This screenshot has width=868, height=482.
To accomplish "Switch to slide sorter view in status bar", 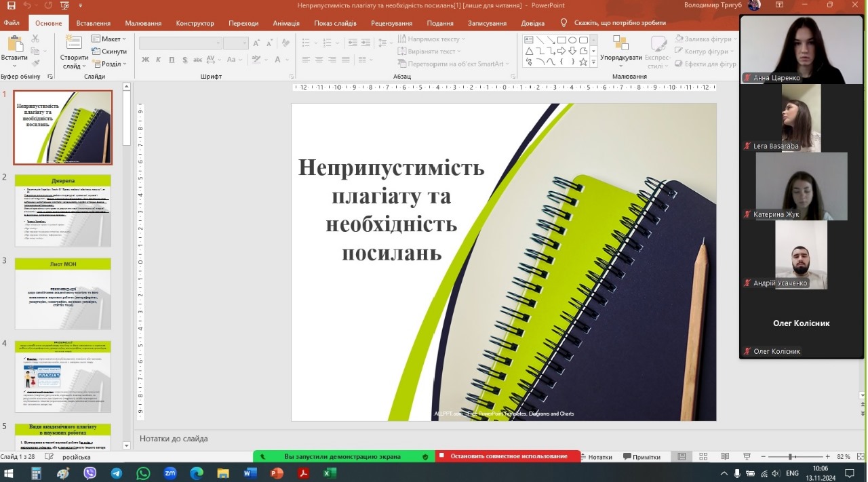I will pyautogui.click(x=703, y=457).
